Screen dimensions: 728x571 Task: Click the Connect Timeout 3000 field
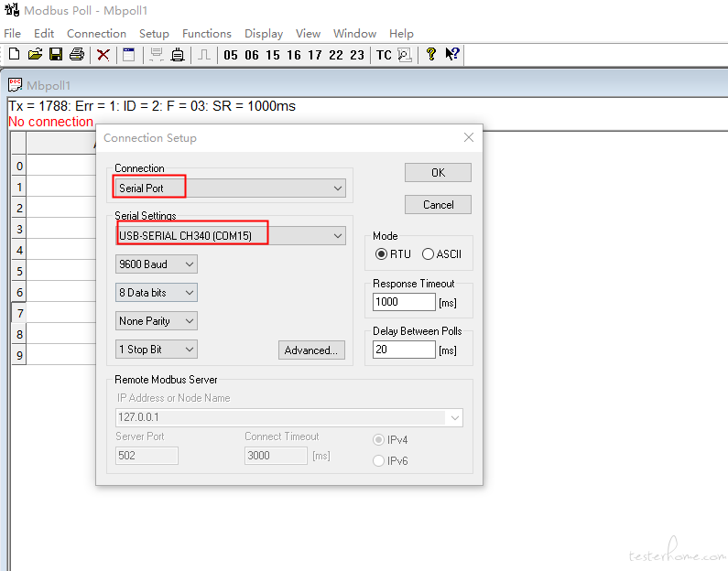276,456
